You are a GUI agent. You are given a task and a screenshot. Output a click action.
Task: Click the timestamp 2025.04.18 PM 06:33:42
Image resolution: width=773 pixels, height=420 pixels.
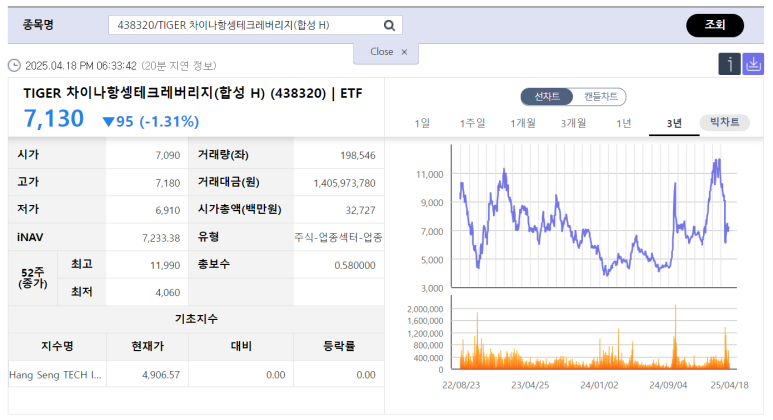click(x=81, y=66)
